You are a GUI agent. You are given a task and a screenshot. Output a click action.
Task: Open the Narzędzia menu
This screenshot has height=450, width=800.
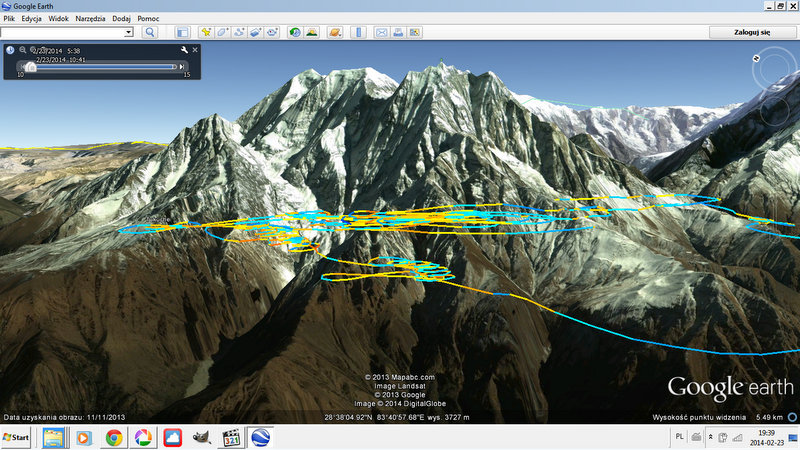(90, 19)
